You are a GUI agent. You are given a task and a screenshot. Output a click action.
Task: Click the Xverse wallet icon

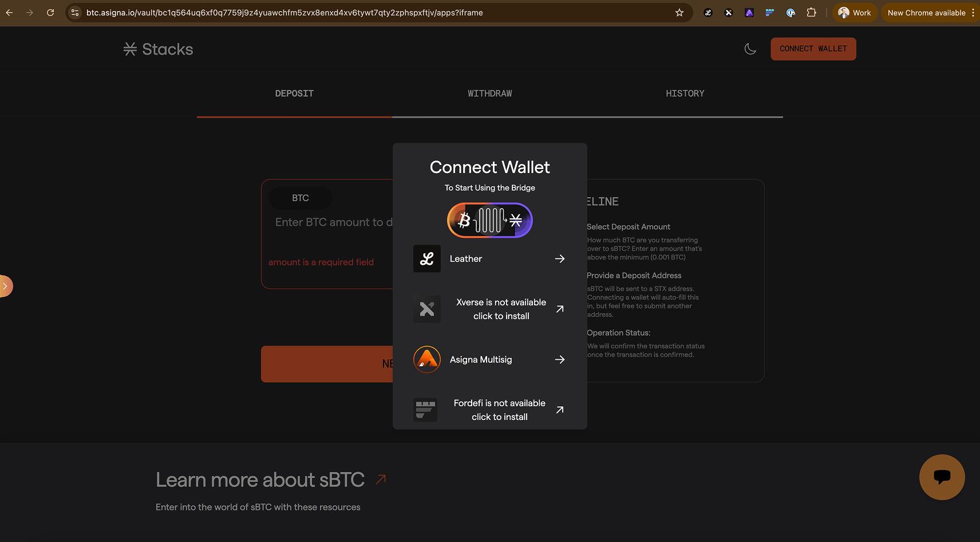[x=427, y=309]
